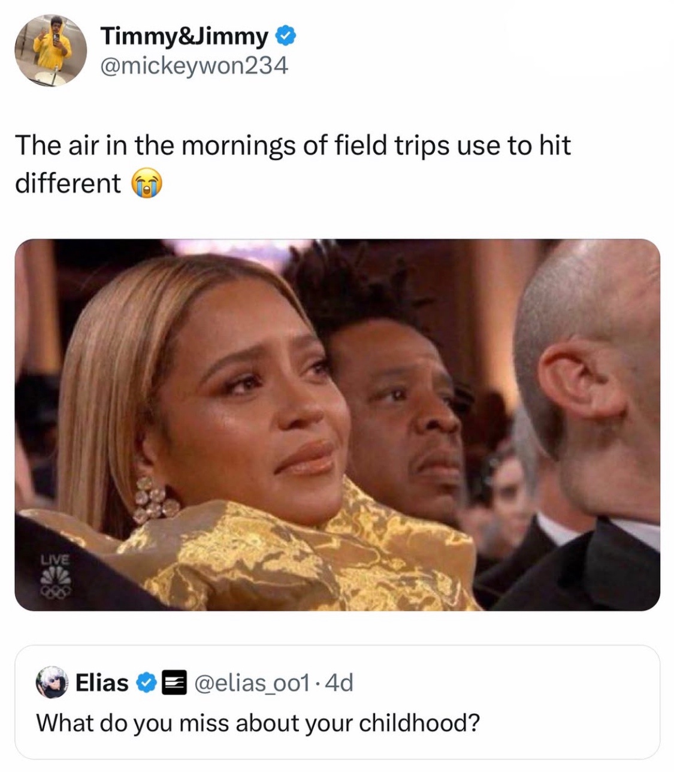Open Timmy&Jimmy's profile picture
674x784 pixels.
(x=51, y=51)
